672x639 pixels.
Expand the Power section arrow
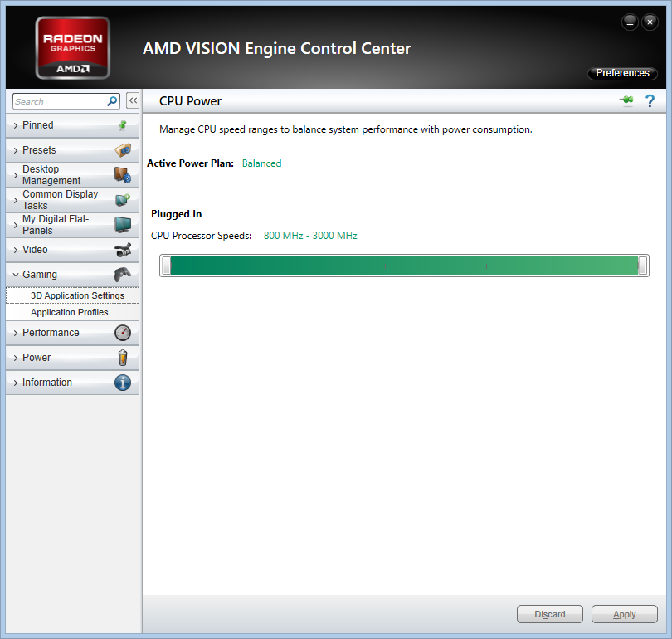16,358
